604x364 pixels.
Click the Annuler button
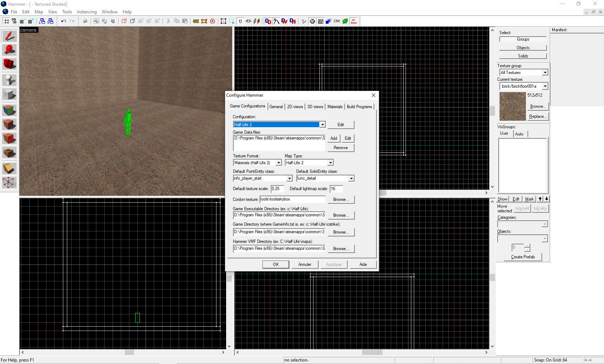(x=305, y=264)
